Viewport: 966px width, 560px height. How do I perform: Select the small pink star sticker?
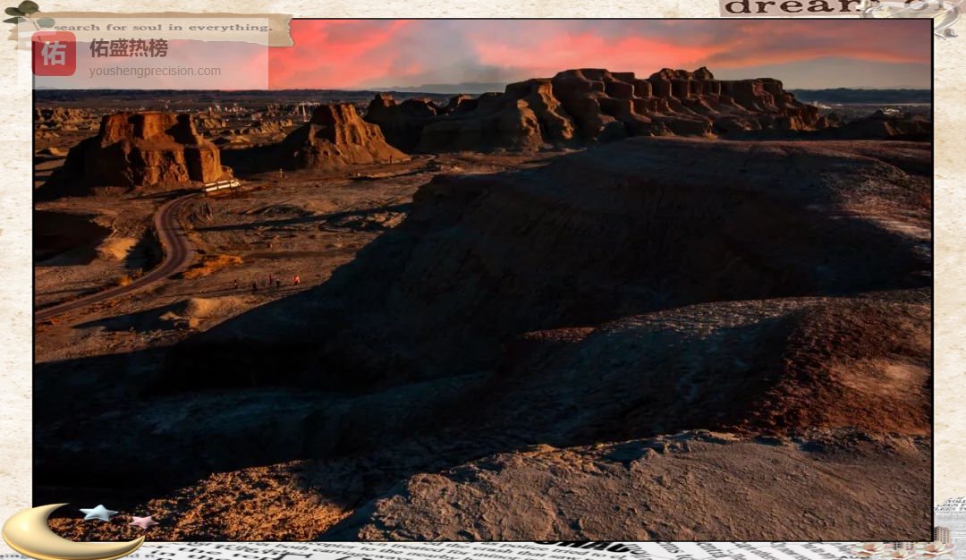[x=141, y=522]
